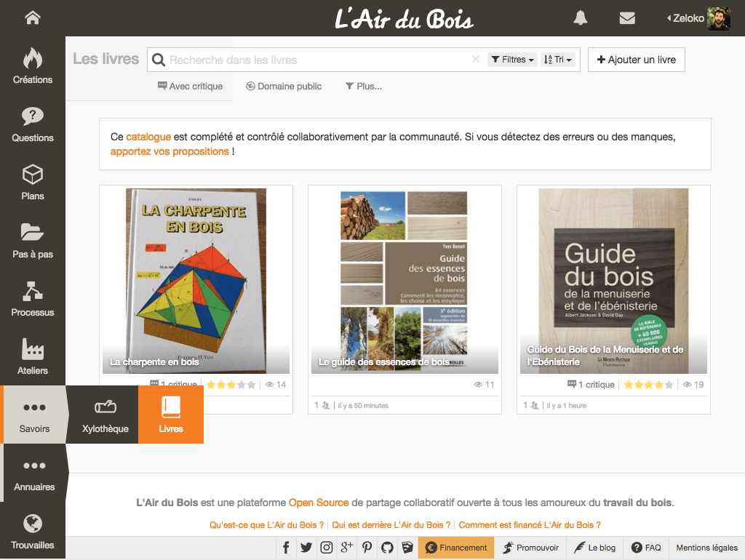Open La charpente en bois book cover
Image resolution: width=745 pixels, height=560 pixels.
(196, 281)
